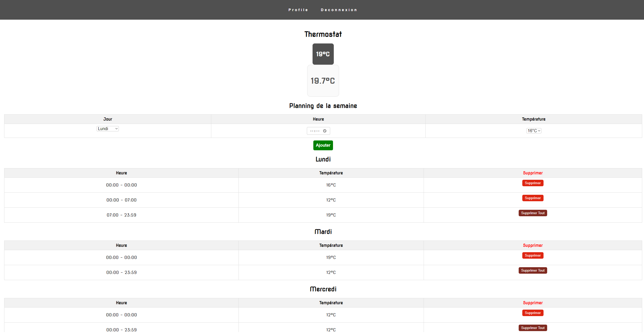Open the Profile menu item
This screenshot has width=644, height=336.
click(x=298, y=10)
